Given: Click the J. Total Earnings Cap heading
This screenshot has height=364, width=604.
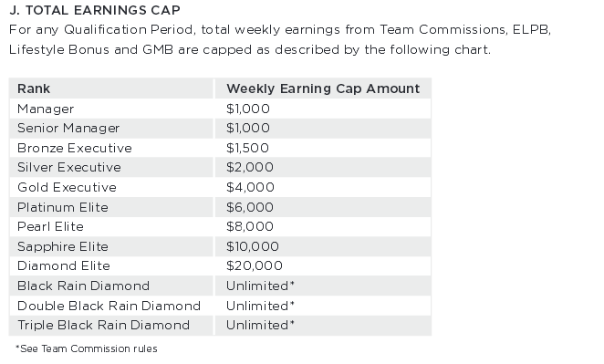Looking at the screenshot, I should pyautogui.click(x=95, y=10).
